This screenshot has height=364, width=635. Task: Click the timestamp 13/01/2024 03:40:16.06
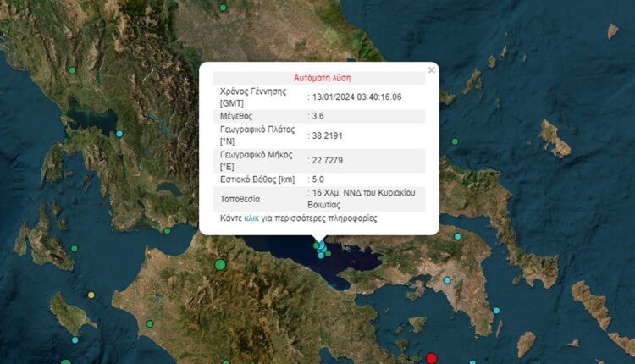[356, 97]
